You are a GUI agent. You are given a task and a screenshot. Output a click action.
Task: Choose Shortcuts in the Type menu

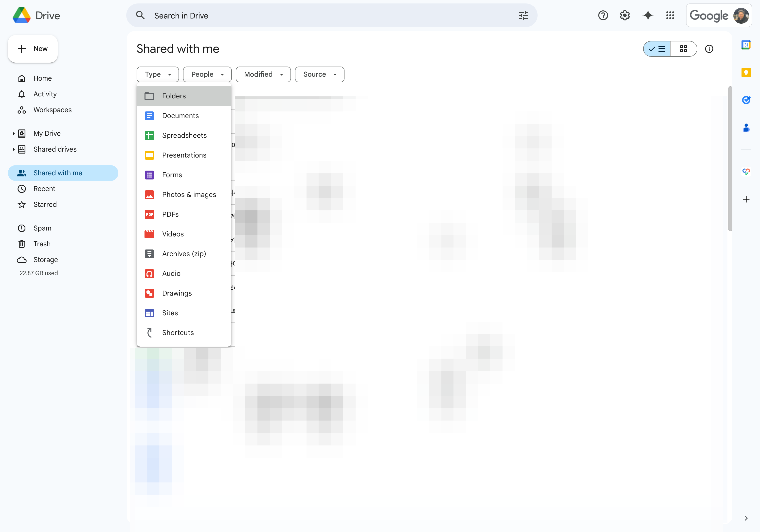pos(184,333)
